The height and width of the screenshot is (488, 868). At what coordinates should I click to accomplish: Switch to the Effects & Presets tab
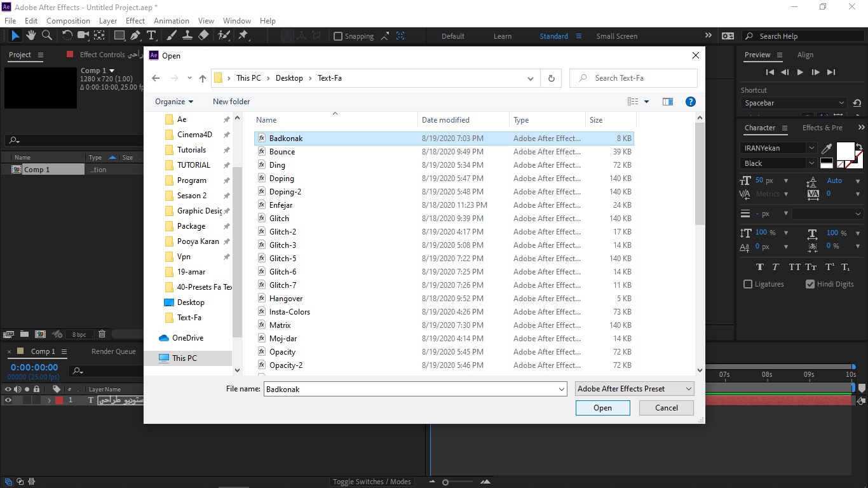(822, 128)
